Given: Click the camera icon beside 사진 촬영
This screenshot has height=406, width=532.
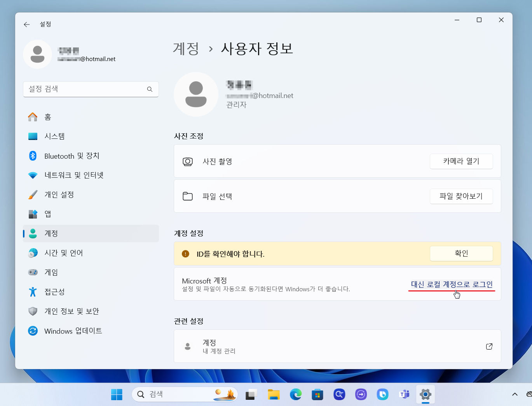Looking at the screenshot, I should tap(188, 161).
